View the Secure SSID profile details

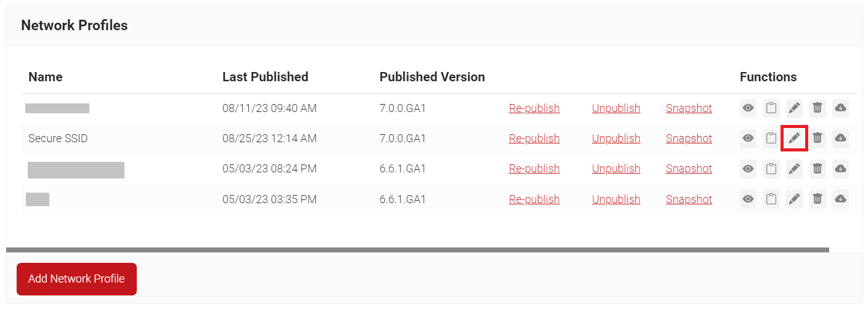coord(748,138)
